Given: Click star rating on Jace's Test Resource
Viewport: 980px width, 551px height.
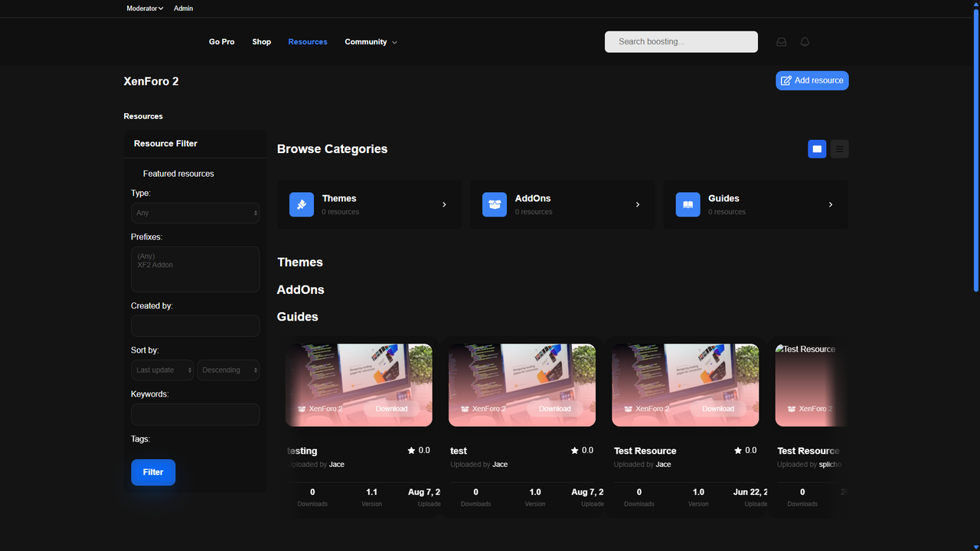Looking at the screenshot, I should [x=746, y=451].
